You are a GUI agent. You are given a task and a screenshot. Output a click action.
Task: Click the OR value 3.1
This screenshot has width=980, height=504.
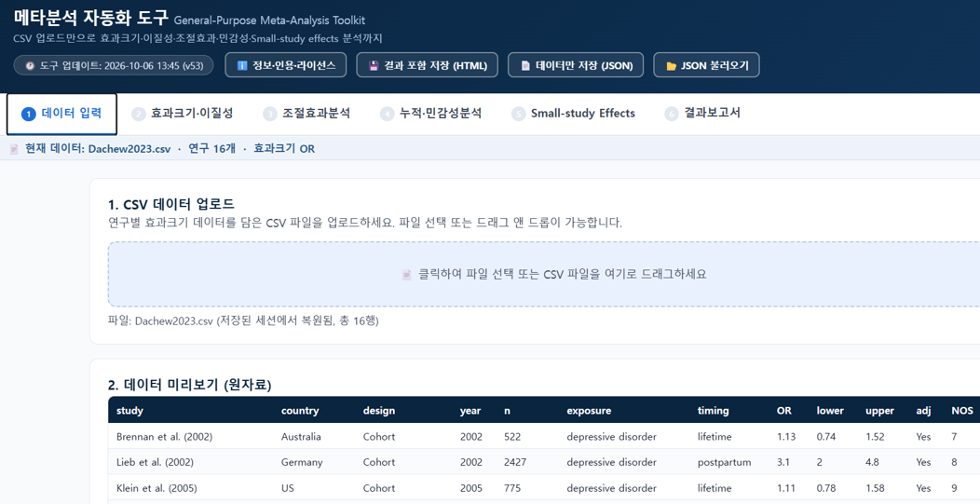pyautogui.click(x=783, y=463)
